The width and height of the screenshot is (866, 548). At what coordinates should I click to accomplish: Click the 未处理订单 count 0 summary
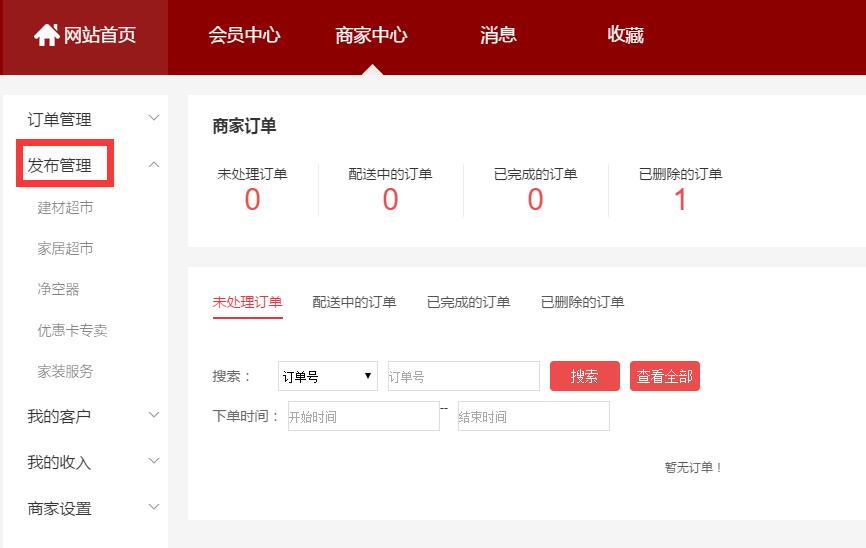(252, 199)
